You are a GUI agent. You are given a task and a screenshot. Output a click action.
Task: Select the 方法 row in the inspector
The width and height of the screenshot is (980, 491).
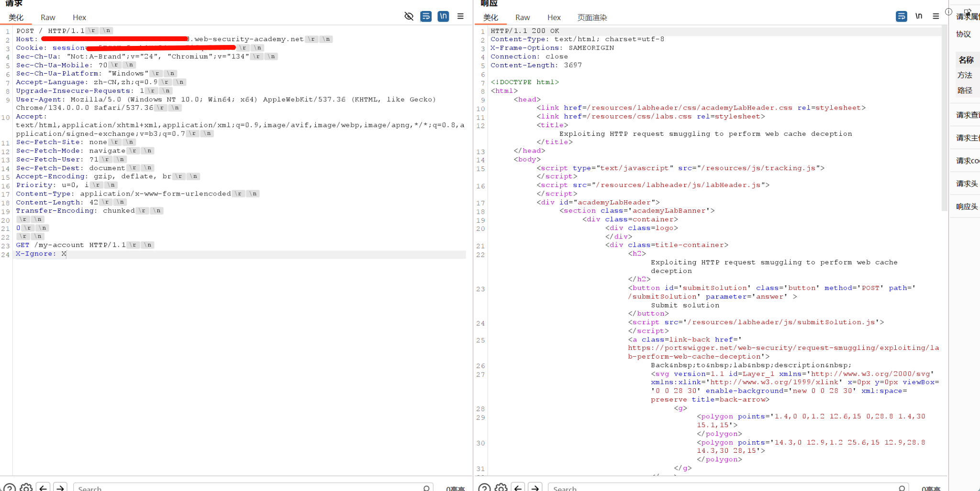coord(965,75)
